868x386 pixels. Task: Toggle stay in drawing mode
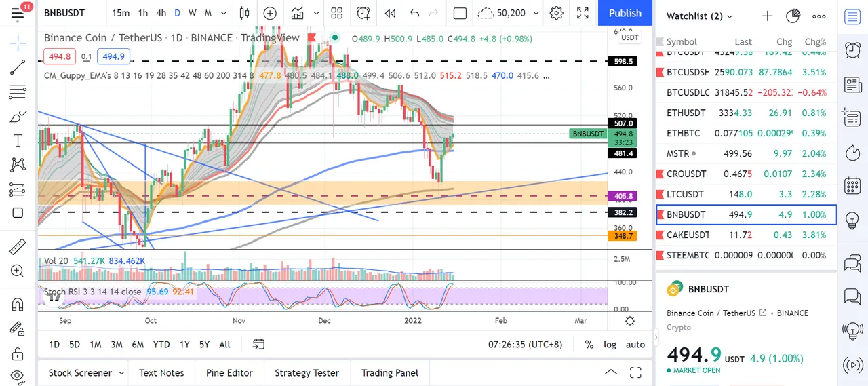click(x=18, y=328)
